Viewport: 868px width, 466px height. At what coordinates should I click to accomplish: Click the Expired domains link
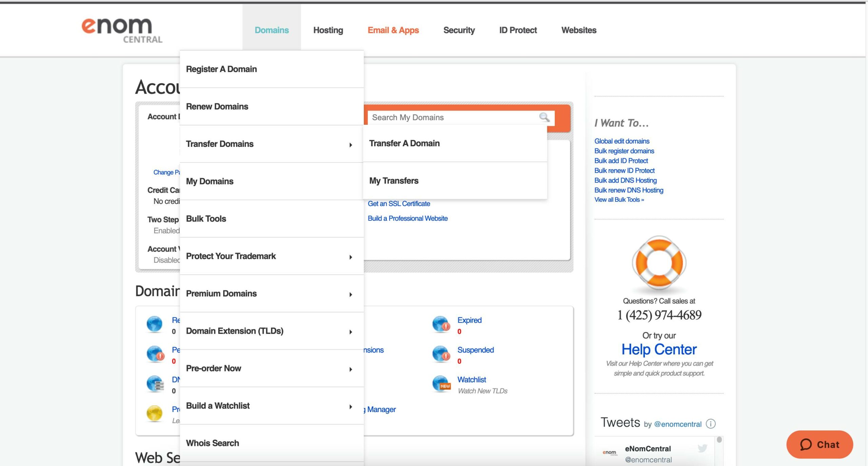click(469, 320)
